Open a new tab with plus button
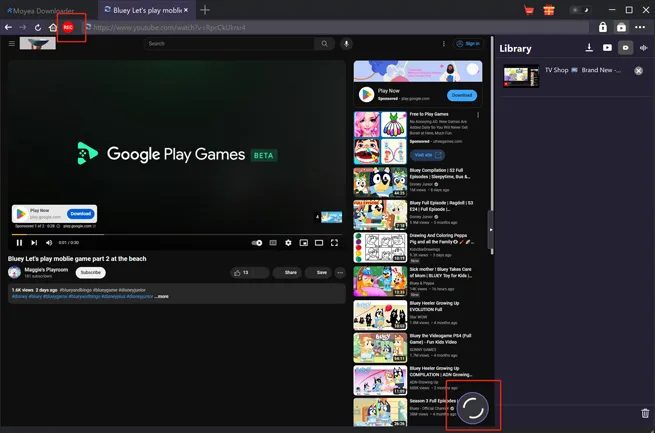Image resolution: width=655 pixels, height=433 pixels. [205, 10]
